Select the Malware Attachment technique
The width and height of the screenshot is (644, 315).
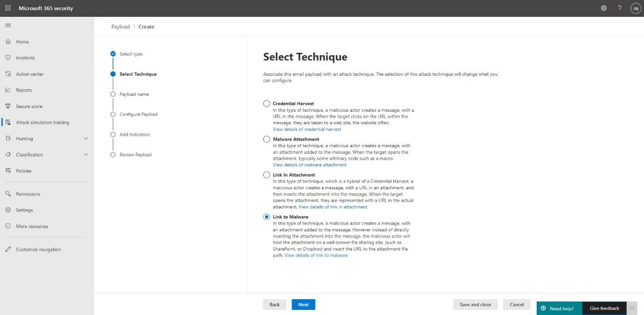pos(266,139)
